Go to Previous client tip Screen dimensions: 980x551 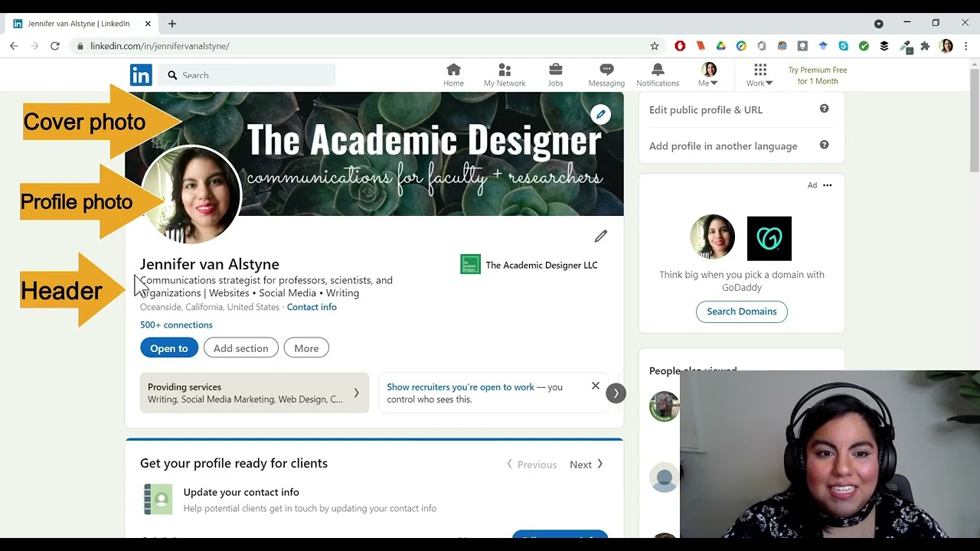(x=531, y=465)
